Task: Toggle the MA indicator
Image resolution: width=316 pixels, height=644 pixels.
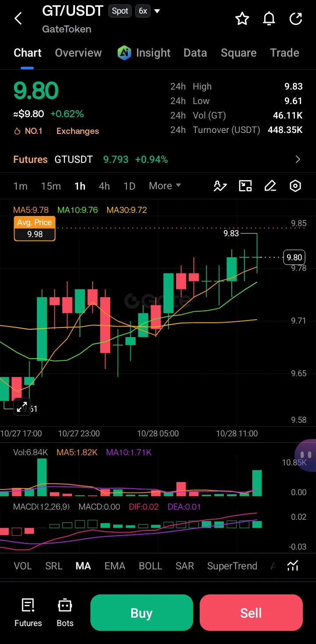Action: click(x=83, y=566)
